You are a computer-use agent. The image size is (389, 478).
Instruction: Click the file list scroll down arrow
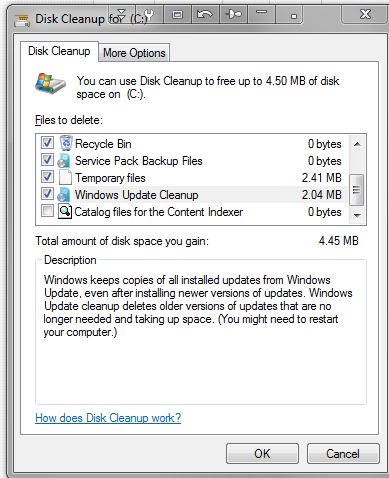click(x=357, y=215)
